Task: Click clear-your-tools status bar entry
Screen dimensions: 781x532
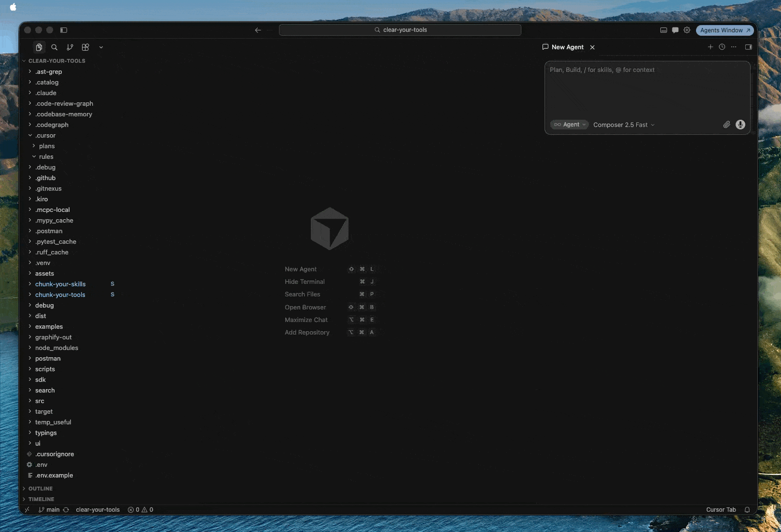Action: click(x=98, y=510)
